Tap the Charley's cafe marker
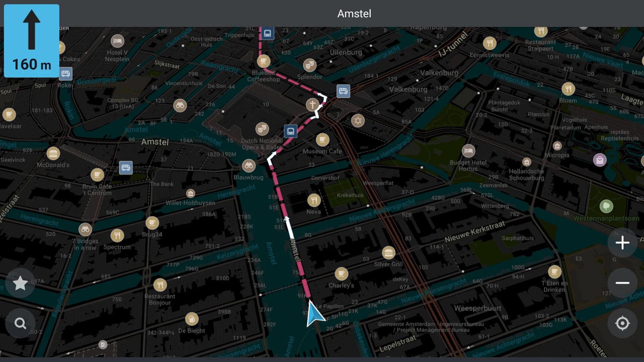The image size is (644, 362). coord(341,274)
